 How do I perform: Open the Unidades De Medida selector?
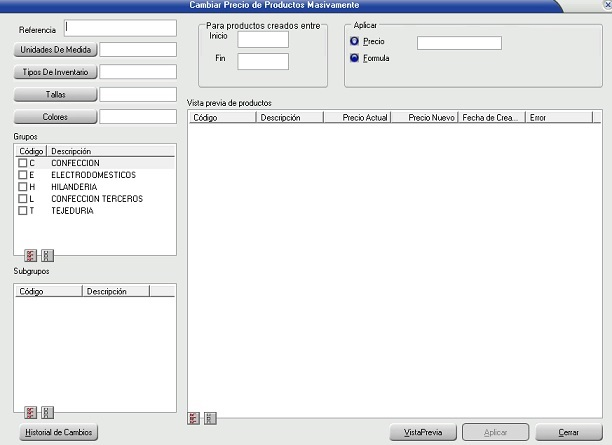(55, 50)
